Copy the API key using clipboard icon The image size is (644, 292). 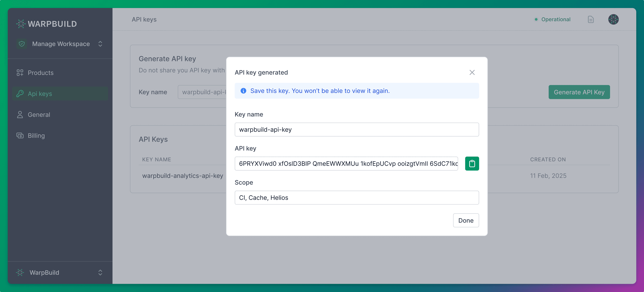(x=472, y=163)
